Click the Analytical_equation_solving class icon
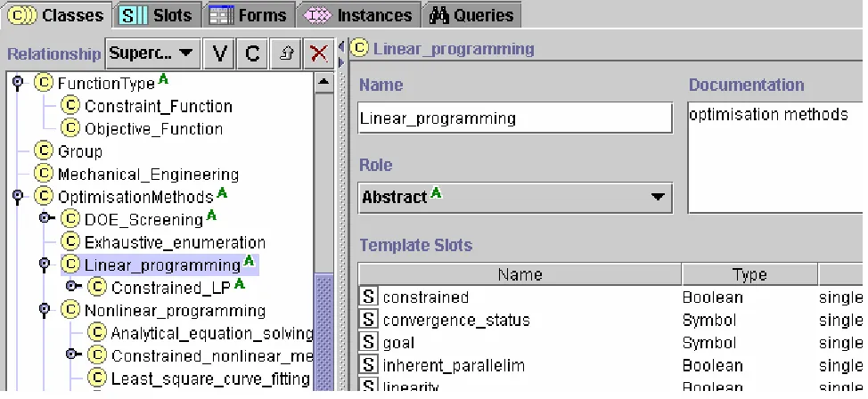The image size is (868, 399). [x=97, y=332]
